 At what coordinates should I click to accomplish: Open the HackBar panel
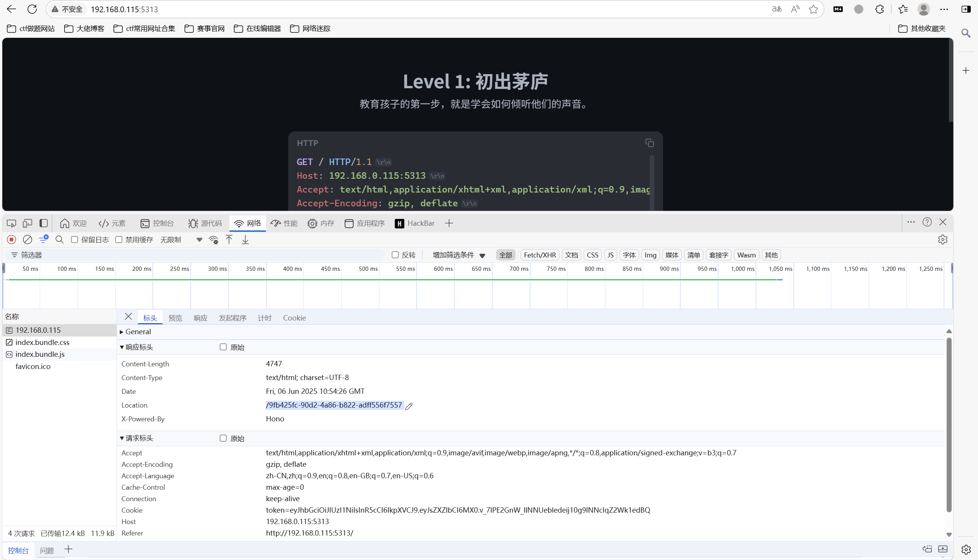point(415,223)
